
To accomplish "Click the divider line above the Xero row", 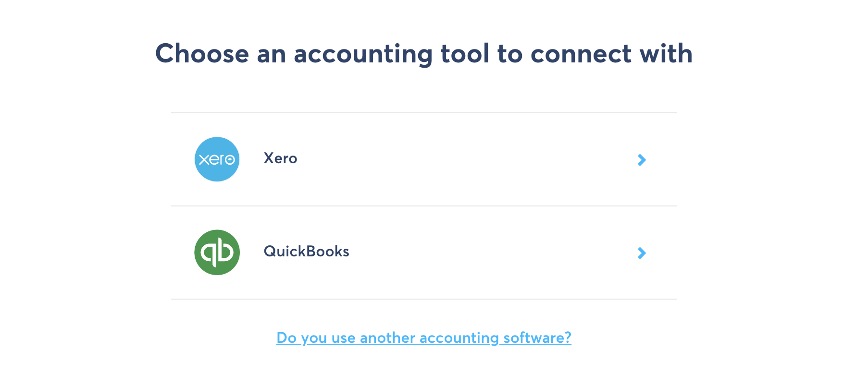I will point(423,113).
